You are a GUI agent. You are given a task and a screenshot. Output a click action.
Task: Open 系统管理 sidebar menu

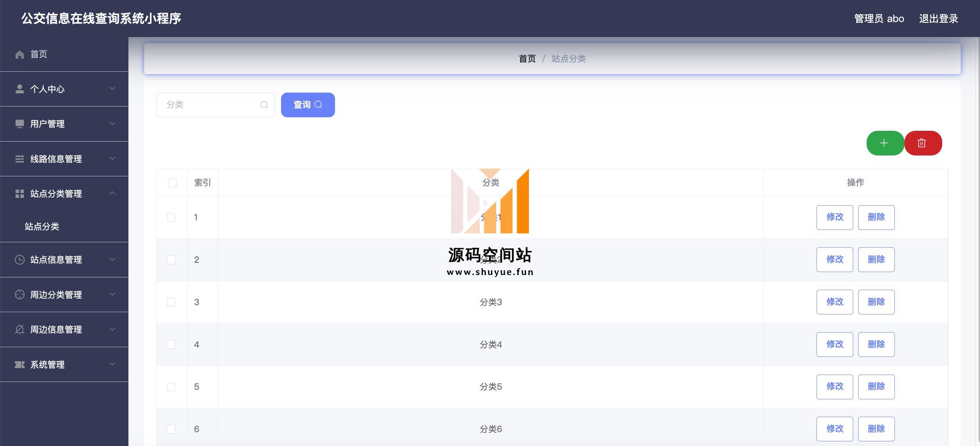point(64,365)
